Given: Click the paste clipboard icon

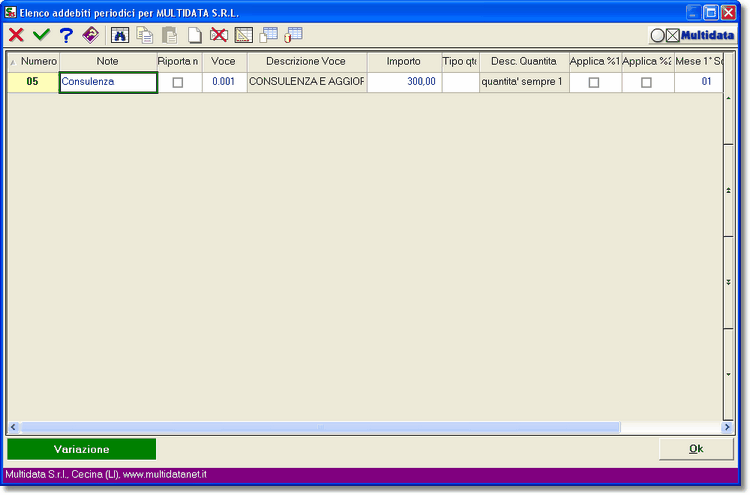Looking at the screenshot, I should click(169, 35).
